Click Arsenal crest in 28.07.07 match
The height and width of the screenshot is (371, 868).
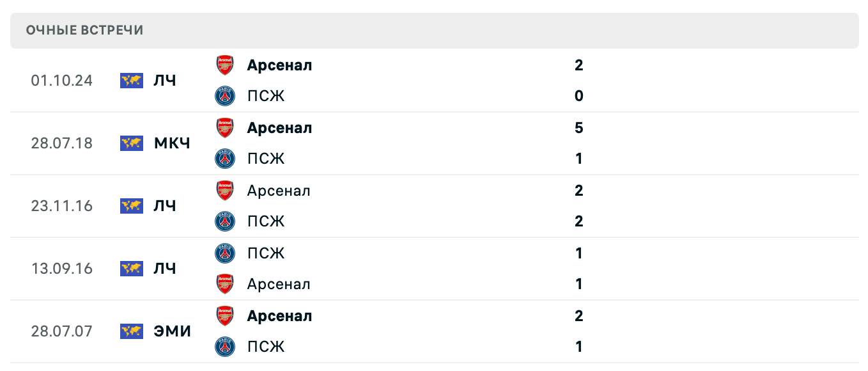pos(225,316)
